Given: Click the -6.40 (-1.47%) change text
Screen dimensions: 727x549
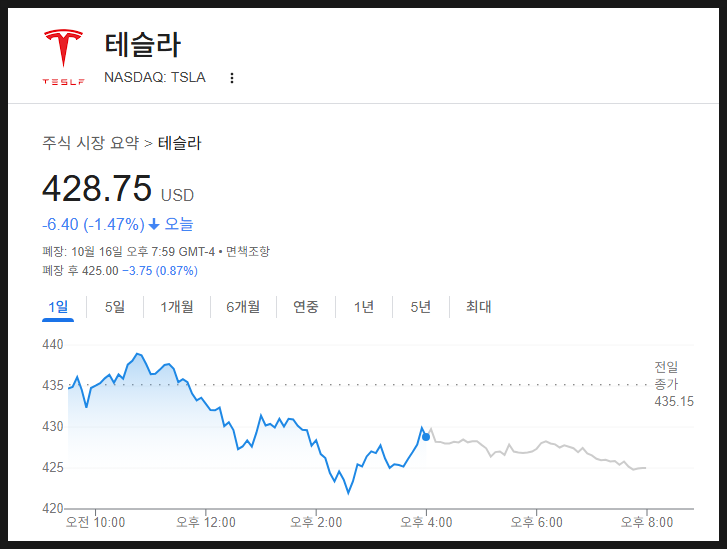Looking at the screenshot, I should click(x=93, y=224).
